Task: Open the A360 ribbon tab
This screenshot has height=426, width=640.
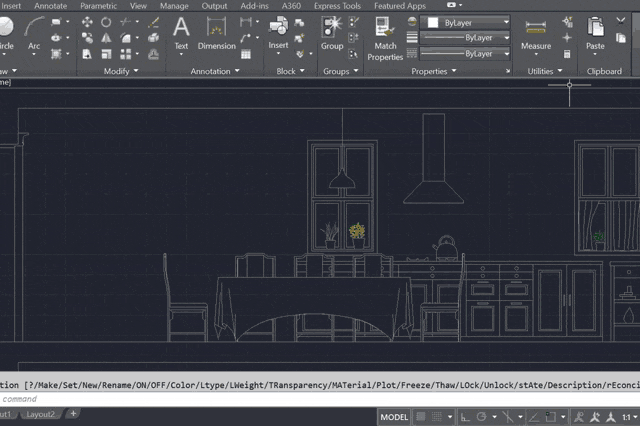Action: (291, 6)
